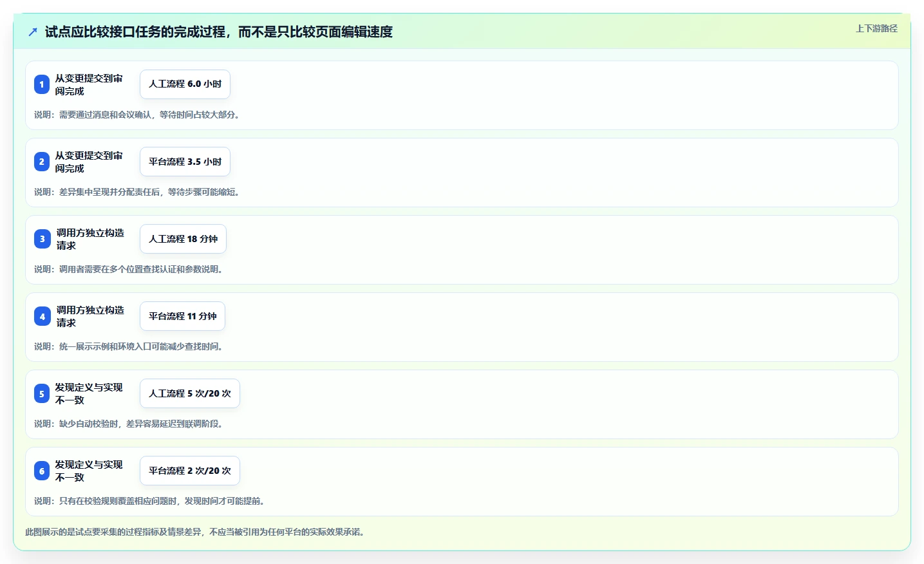Click the 人工流程 18 分钟 chip
This screenshot has height=564, width=924.
183,239
